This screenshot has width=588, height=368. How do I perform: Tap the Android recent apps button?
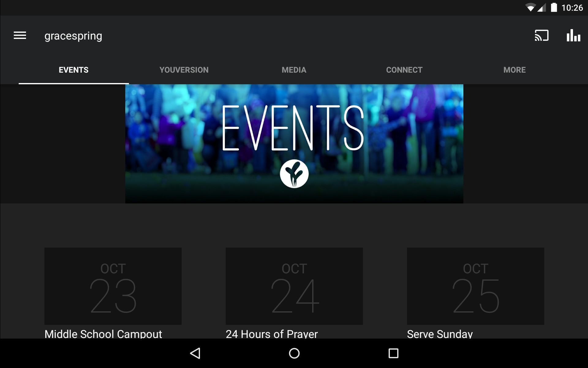[x=393, y=353]
